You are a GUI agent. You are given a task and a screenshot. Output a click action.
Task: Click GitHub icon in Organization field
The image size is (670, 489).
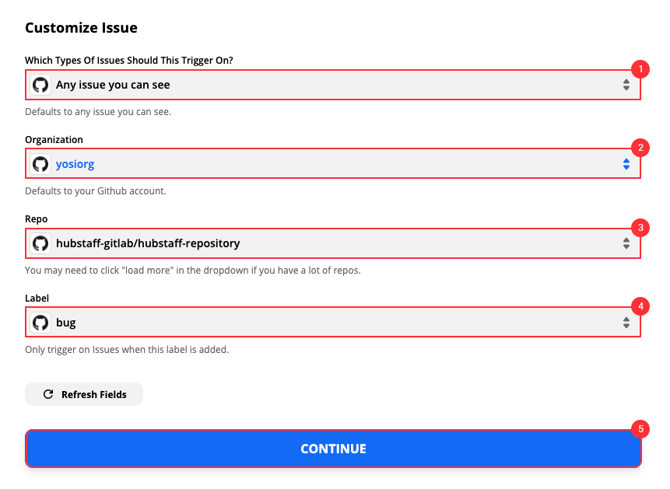point(41,164)
